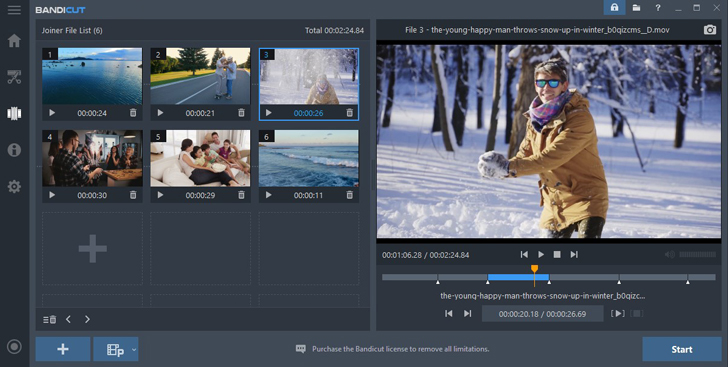Delete clip 1 with its trash icon
Image resolution: width=728 pixels, height=367 pixels.
(133, 113)
